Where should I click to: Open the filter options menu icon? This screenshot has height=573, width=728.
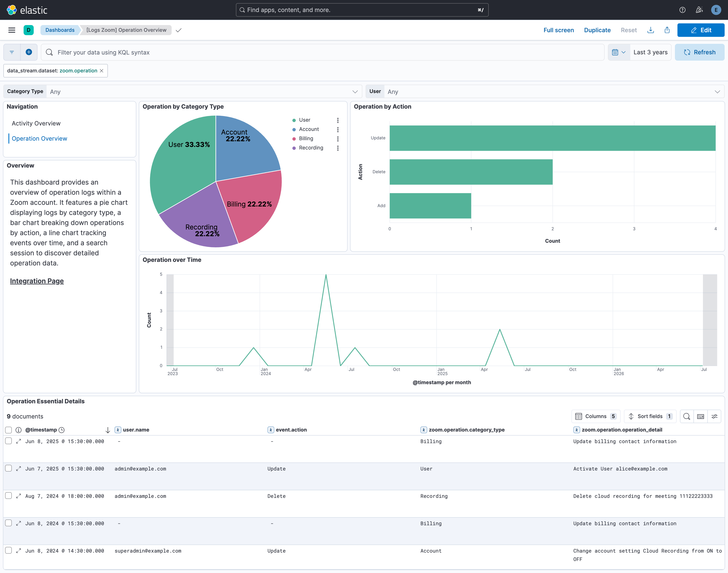pyautogui.click(x=12, y=52)
